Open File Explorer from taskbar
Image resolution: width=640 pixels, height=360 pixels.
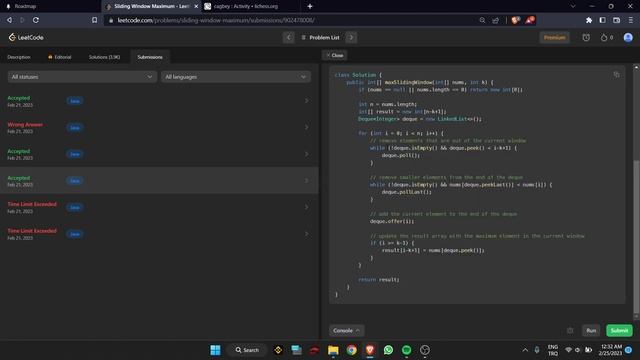pyautogui.click(x=333, y=350)
